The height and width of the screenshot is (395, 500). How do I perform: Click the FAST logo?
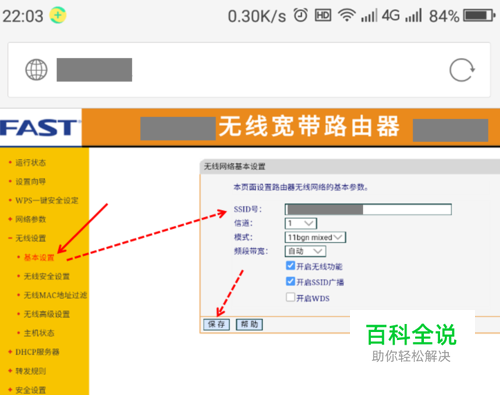click(x=40, y=128)
